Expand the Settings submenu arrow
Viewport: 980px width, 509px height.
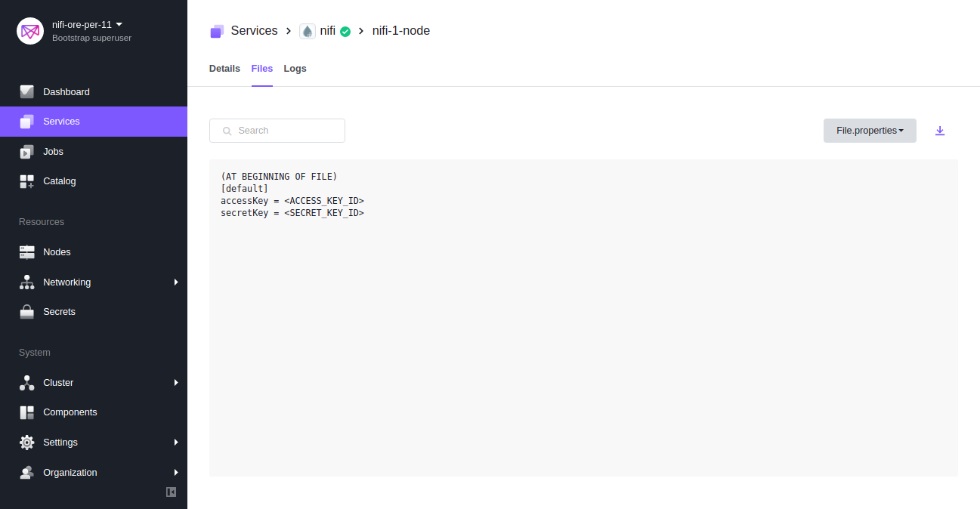[176, 443]
